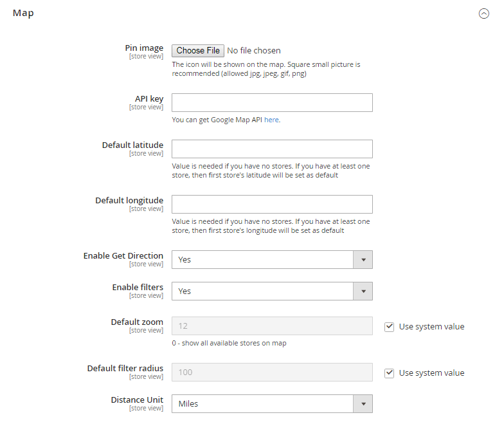Click the Distance Unit field label

137,400
